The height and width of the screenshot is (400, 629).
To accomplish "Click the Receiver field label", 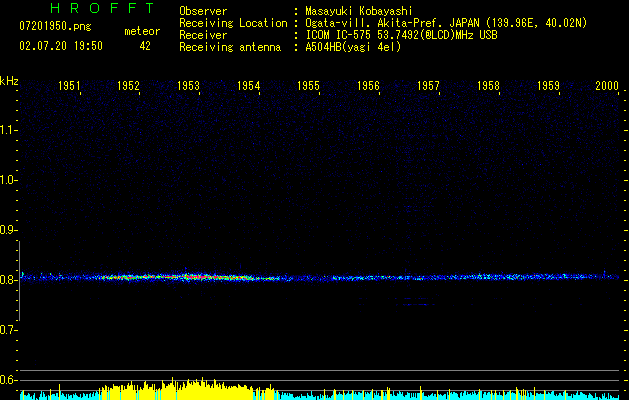I will tap(203, 35).
